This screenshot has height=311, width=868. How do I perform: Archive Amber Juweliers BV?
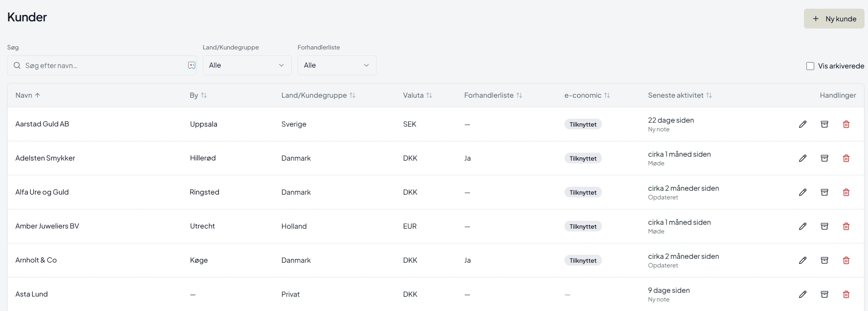click(825, 226)
